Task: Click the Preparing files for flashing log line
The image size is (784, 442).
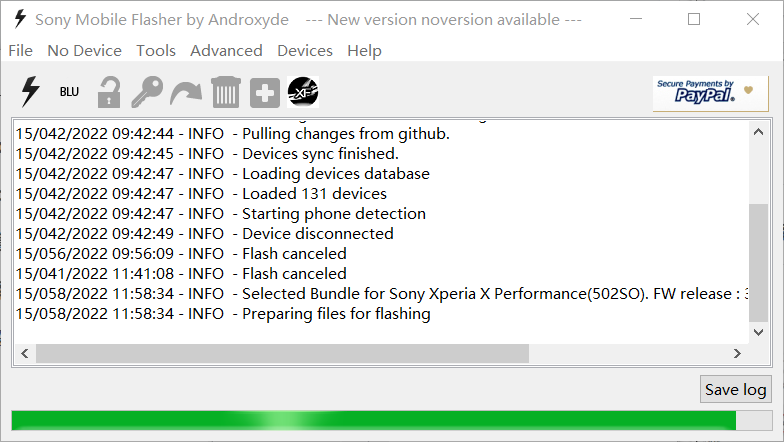Action: 336,314
